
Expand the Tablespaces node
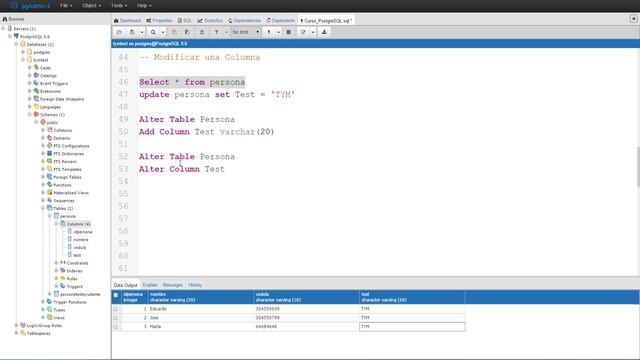point(16,333)
